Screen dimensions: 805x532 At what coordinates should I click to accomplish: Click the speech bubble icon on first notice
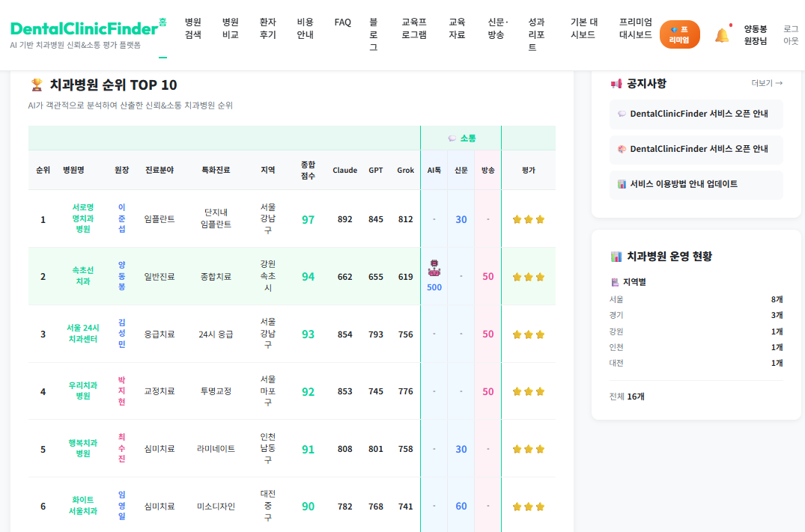click(x=621, y=114)
